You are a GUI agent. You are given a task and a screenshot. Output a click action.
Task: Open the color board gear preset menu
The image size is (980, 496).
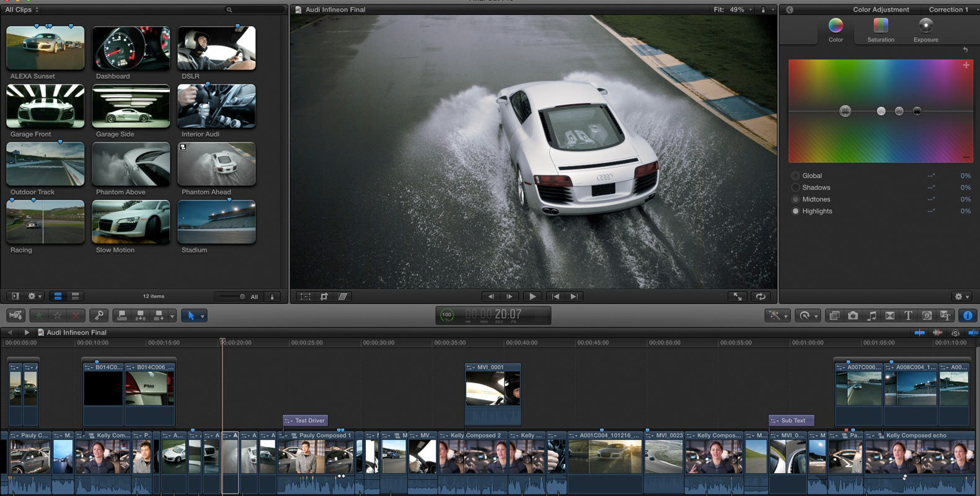[x=961, y=296]
